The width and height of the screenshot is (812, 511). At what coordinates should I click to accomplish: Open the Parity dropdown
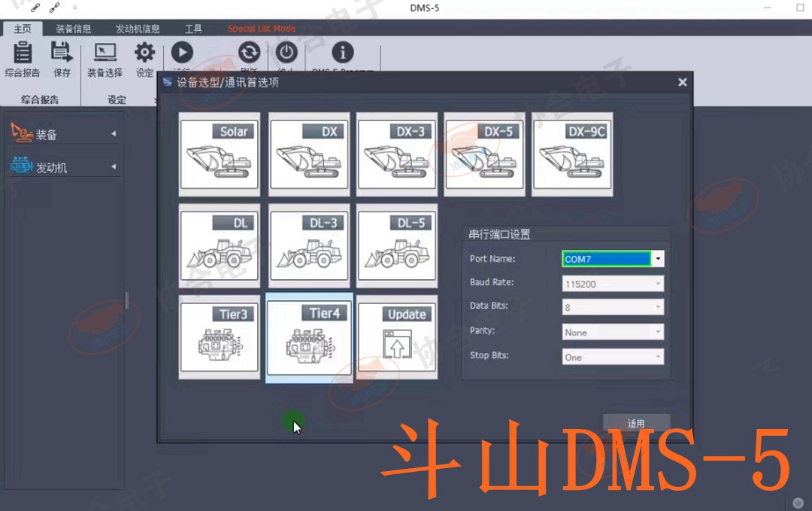[x=658, y=332]
